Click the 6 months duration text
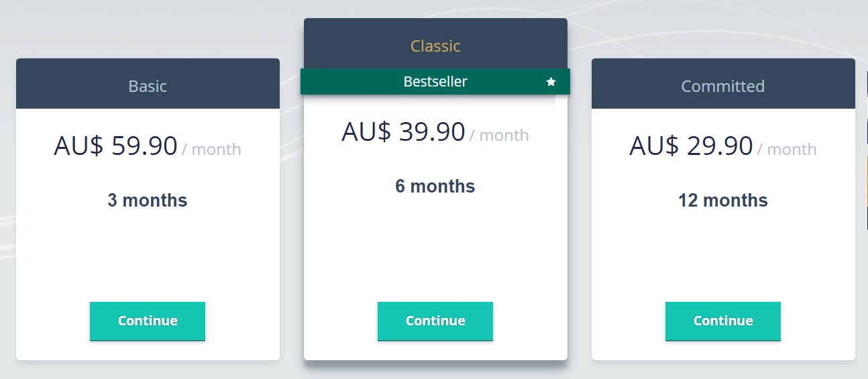 pos(435,186)
